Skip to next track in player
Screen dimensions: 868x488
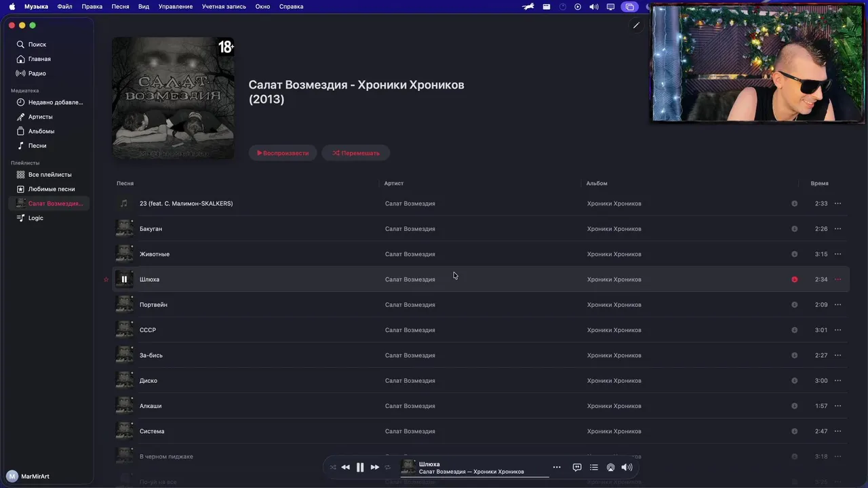[374, 467]
